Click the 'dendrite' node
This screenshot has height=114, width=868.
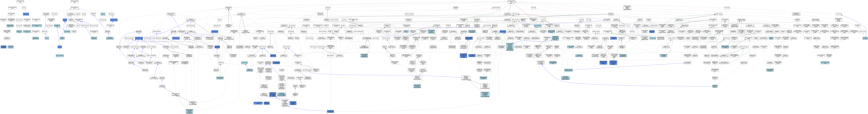(x=47, y=38)
